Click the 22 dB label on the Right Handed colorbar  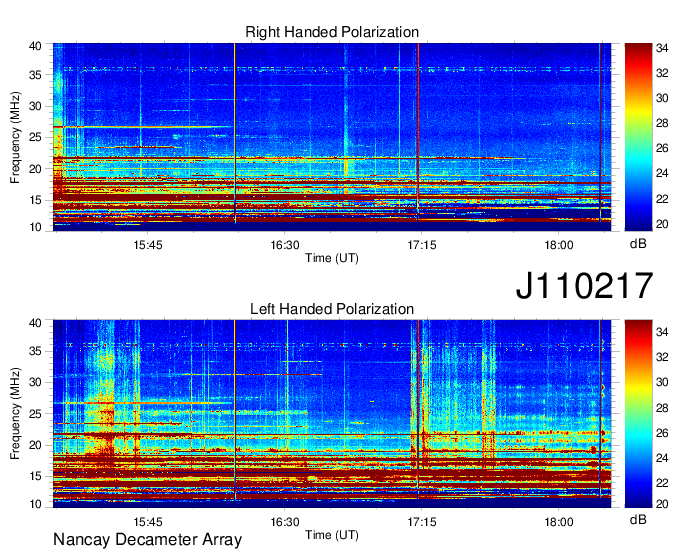click(662, 199)
